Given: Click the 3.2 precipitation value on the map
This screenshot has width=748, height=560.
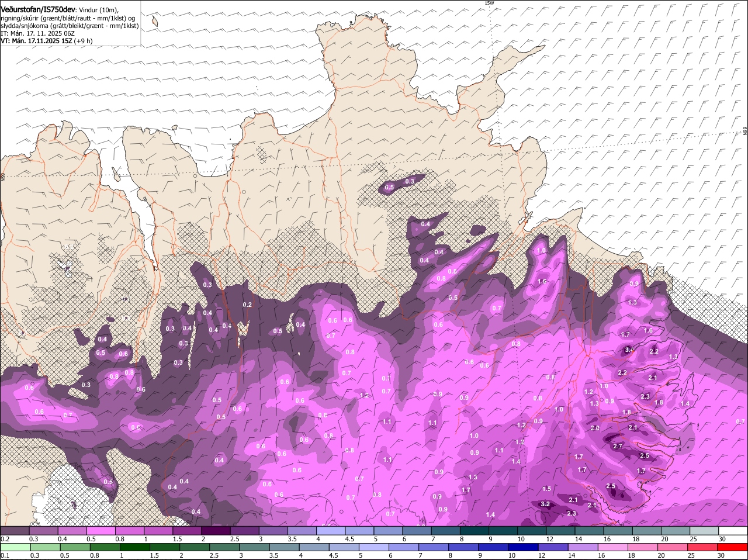Looking at the screenshot, I should pyautogui.click(x=545, y=504).
